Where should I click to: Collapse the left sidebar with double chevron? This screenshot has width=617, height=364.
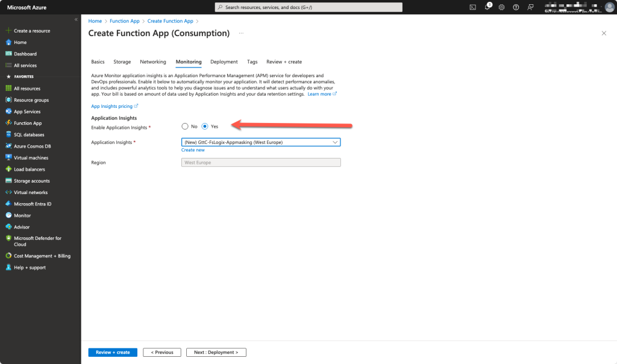click(x=76, y=19)
